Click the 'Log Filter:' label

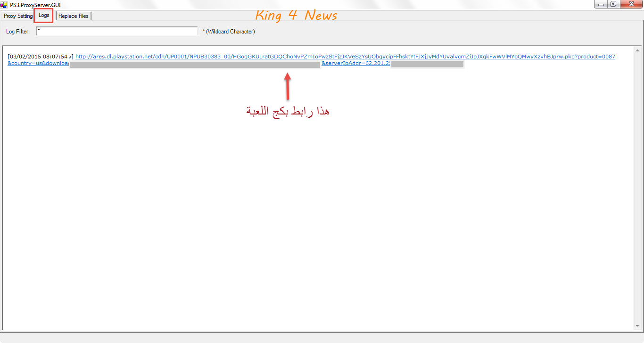[x=18, y=32]
